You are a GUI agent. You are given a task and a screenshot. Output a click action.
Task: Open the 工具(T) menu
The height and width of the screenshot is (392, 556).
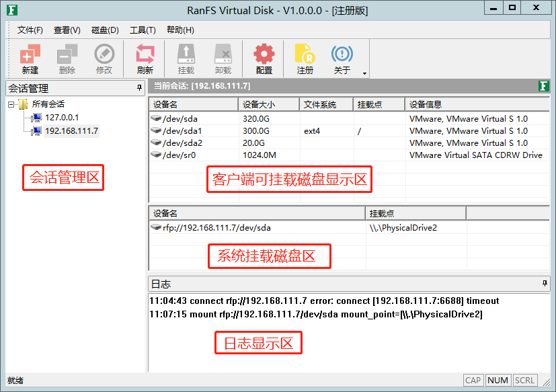143,30
